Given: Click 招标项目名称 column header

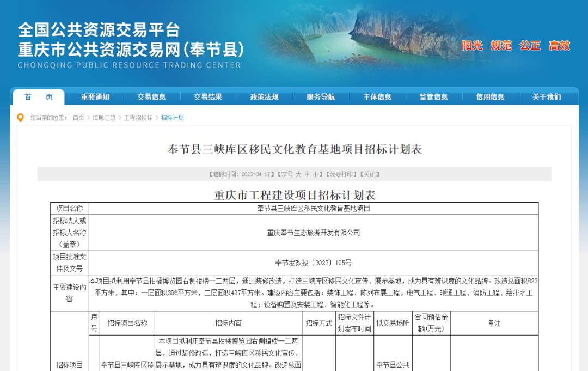Looking at the screenshot, I should [127, 323].
